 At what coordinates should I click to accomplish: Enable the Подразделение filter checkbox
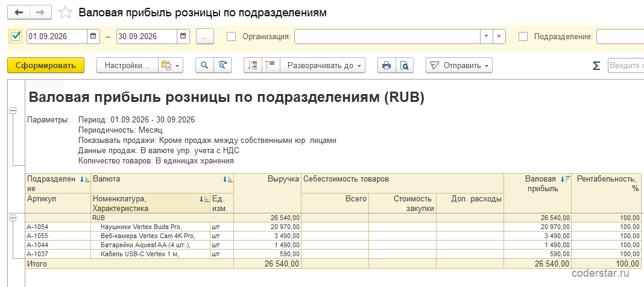pyautogui.click(x=523, y=37)
